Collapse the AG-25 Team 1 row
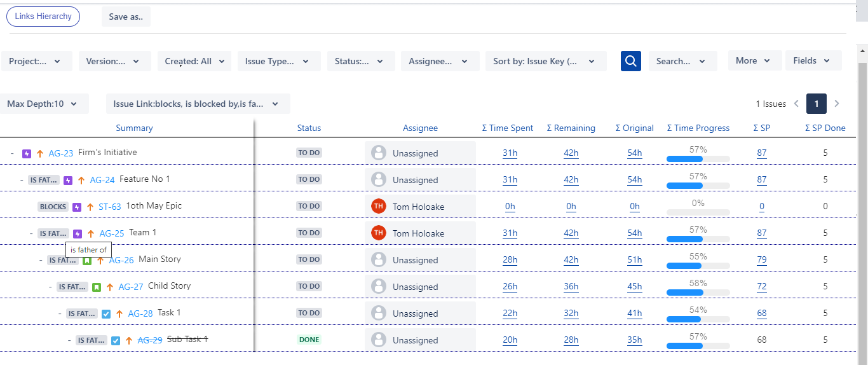Screen dimensions: 868x365 31,233
